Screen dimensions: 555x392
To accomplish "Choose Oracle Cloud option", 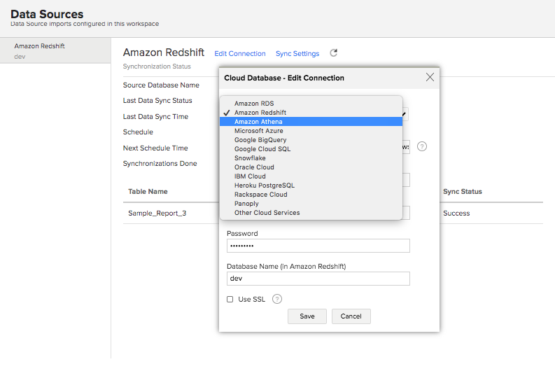I will click(311, 167).
